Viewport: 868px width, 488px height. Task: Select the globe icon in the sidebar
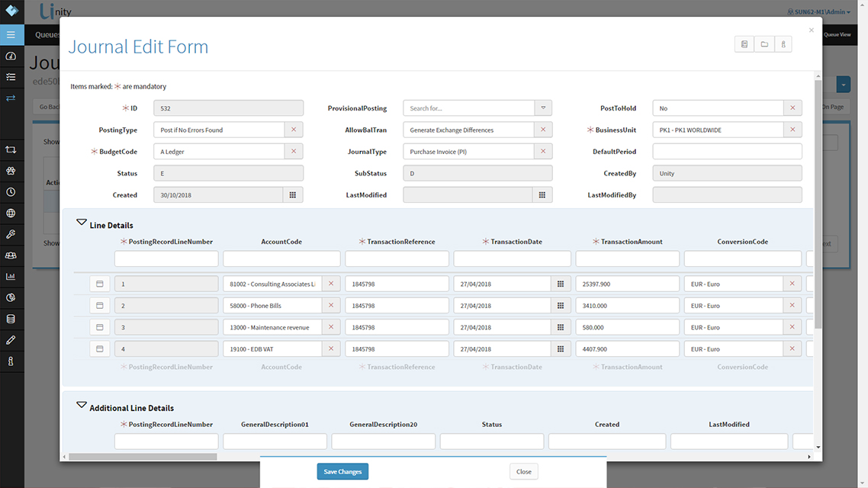click(x=11, y=213)
